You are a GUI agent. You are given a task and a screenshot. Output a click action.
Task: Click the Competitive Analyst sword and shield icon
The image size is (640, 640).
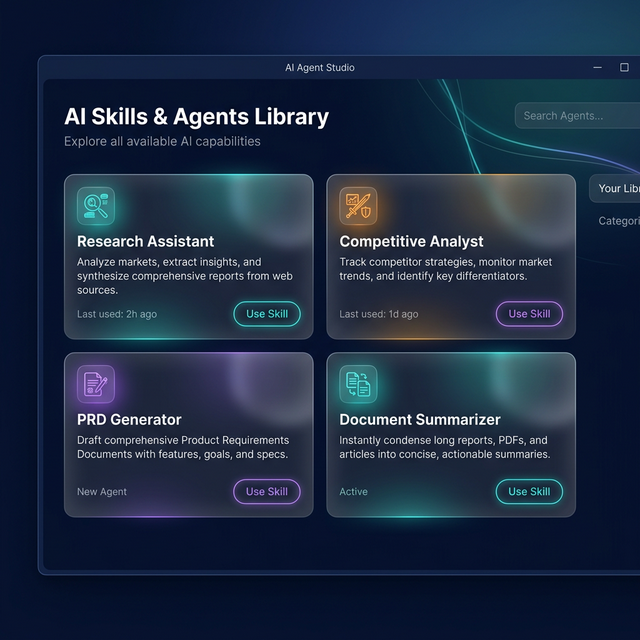[358, 206]
